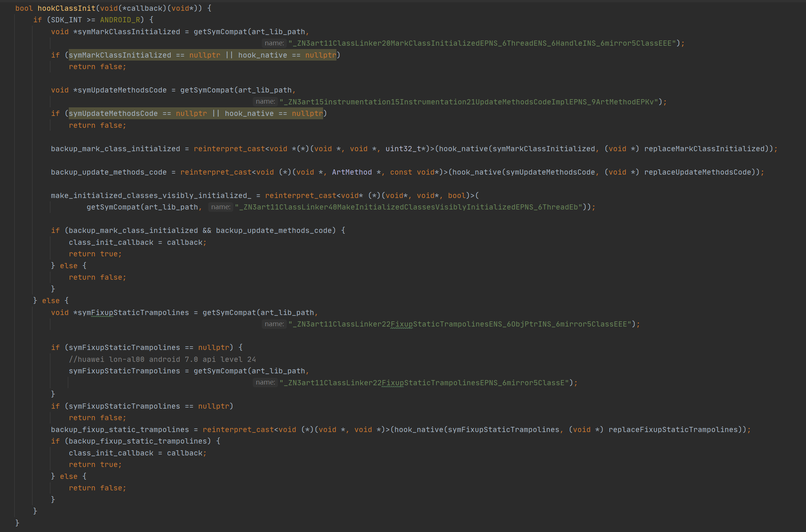Click FixupStaticTrampolinesENS_6ObjPtr symbol string
The image size is (806, 532).
[460, 324]
